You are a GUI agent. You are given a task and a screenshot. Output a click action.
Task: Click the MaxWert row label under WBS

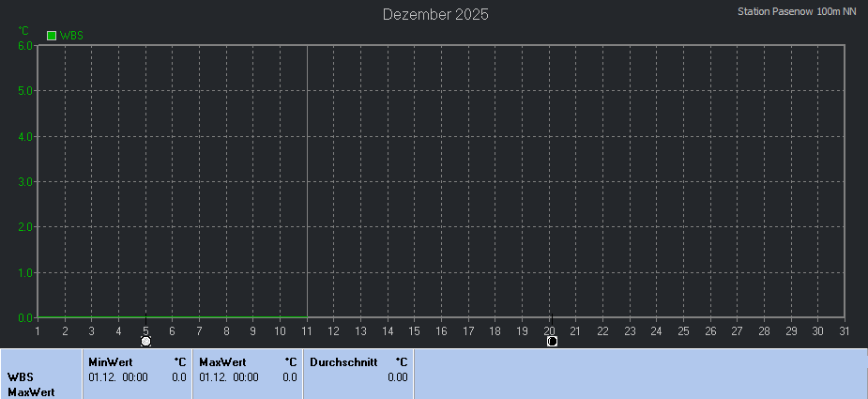tap(29, 391)
